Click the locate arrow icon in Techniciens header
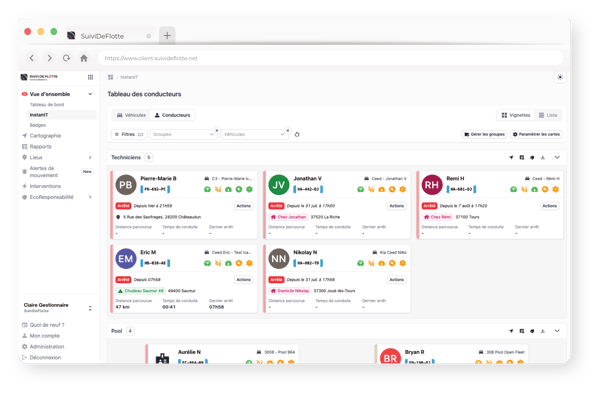Image resolution: width=600 pixels, height=393 pixels. pyautogui.click(x=511, y=157)
